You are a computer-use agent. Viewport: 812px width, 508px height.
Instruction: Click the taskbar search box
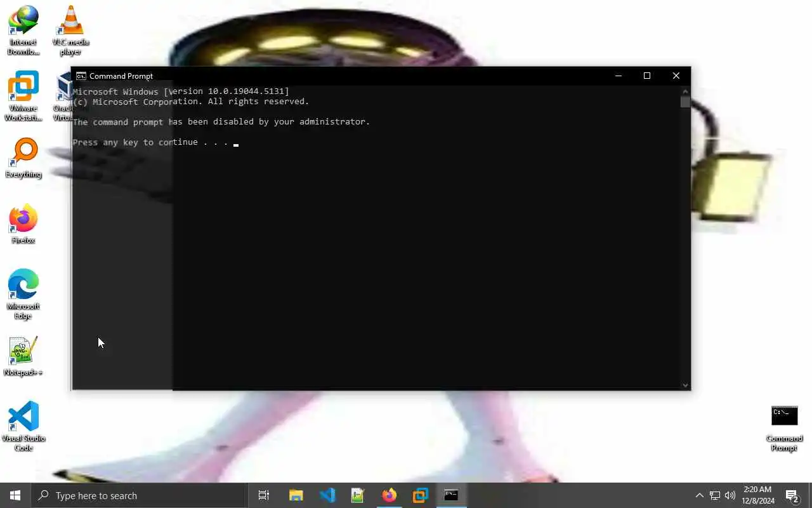click(x=139, y=495)
